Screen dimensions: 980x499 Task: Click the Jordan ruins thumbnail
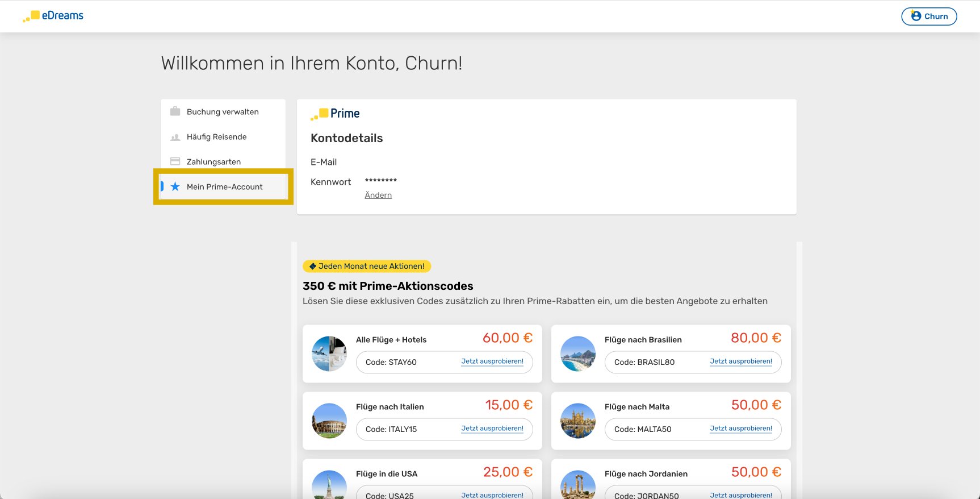point(578,485)
